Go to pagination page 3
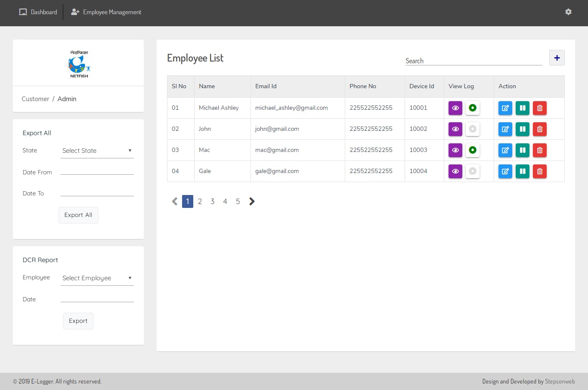The width and height of the screenshot is (588, 390). tap(213, 201)
